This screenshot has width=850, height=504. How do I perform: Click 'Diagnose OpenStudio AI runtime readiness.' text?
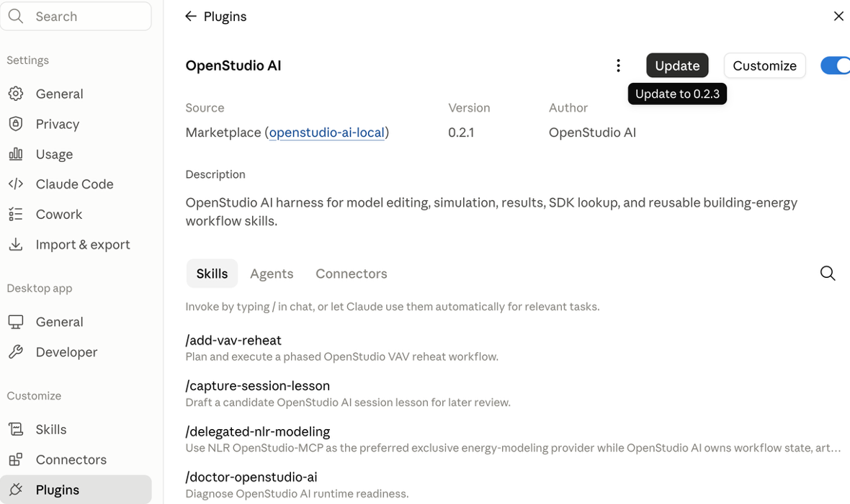[297, 494]
